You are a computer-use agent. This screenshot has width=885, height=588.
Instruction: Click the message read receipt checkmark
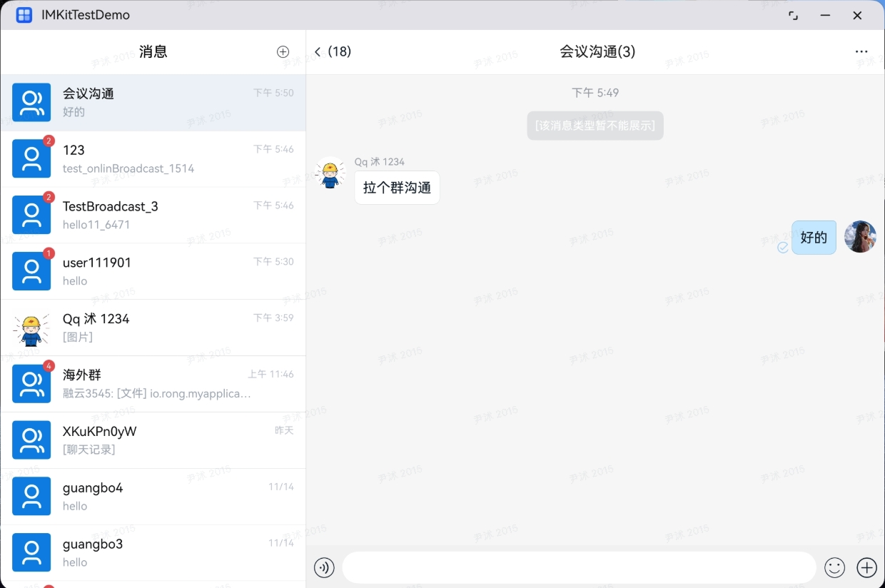783,247
